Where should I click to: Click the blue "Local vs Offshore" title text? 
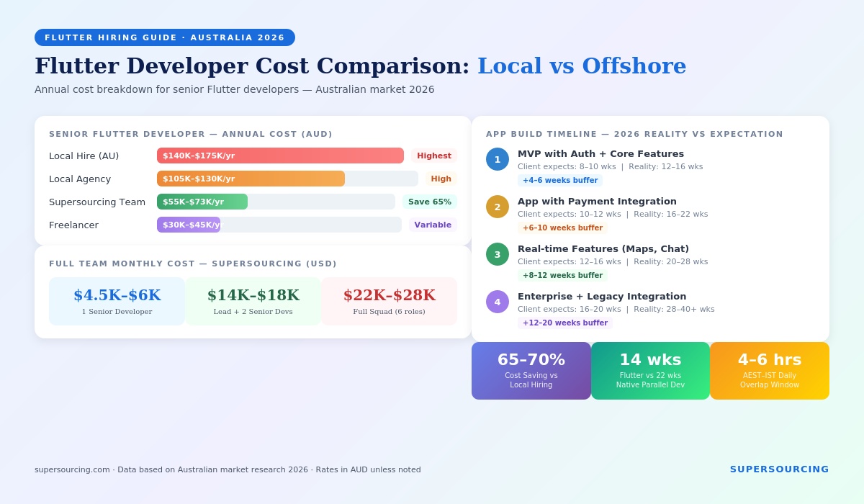[x=582, y=66]
